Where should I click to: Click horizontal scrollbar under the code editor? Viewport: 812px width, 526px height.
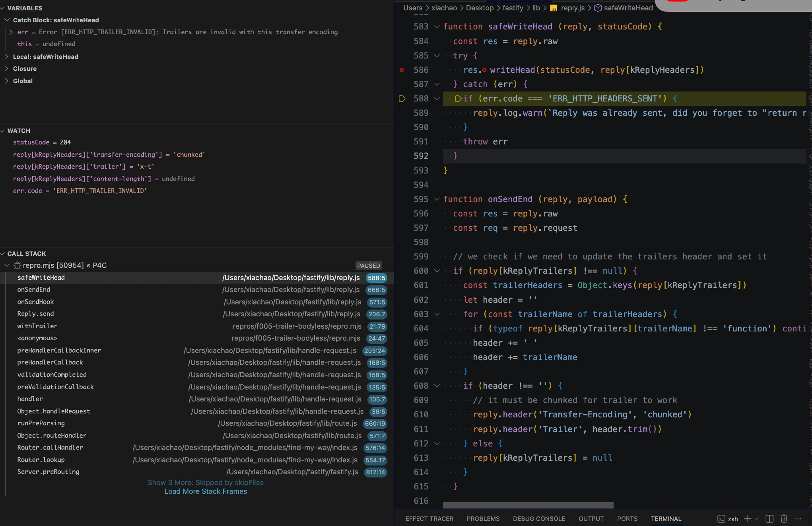pos(528,505)
